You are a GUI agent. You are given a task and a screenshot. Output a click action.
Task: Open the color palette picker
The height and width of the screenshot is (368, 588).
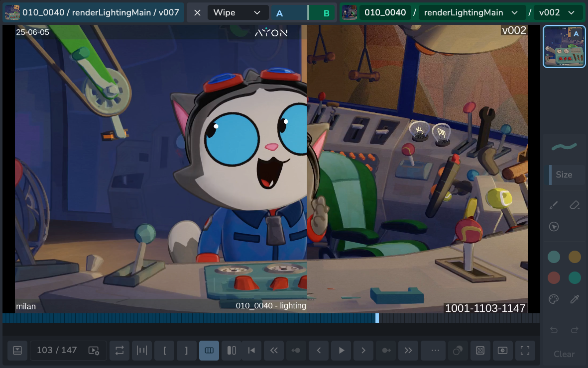(554, 299)
